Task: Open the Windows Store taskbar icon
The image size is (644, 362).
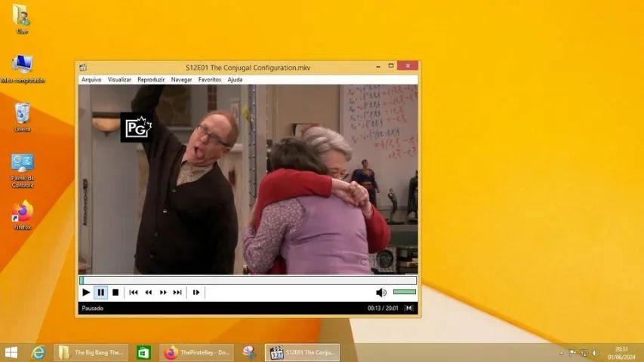Action: [143, 352]
